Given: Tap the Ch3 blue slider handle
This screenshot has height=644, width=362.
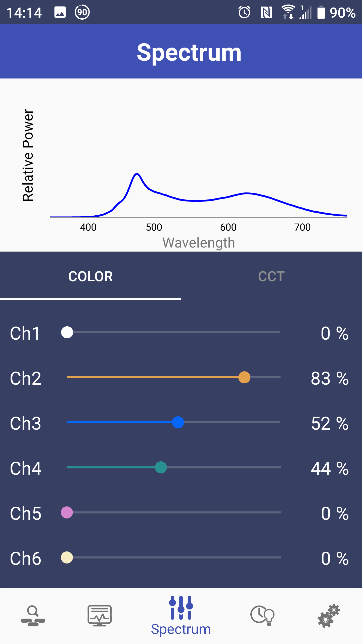Looking at the screenshot, I should [x=178, y=422].
